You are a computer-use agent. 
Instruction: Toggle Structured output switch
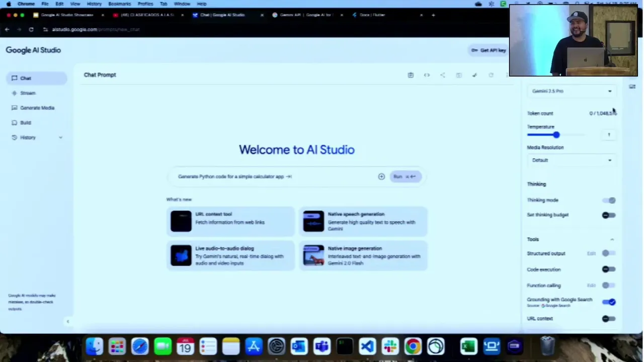pos(609,253)
